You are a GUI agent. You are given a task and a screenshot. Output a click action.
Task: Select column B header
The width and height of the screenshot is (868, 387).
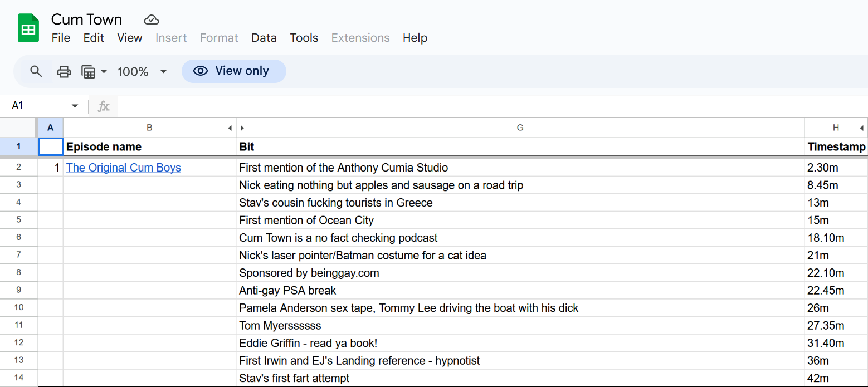149,128
